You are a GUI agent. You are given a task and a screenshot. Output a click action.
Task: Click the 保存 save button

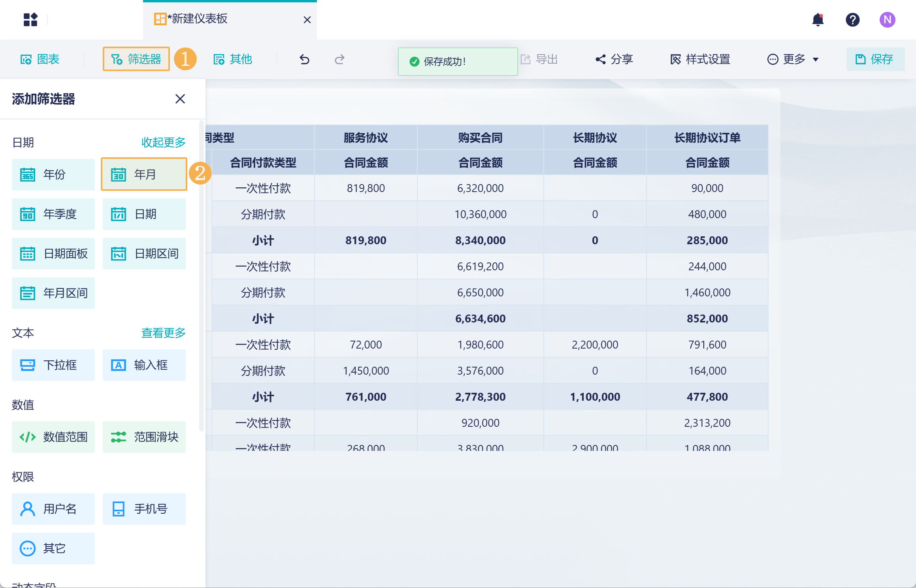point(875,59)
